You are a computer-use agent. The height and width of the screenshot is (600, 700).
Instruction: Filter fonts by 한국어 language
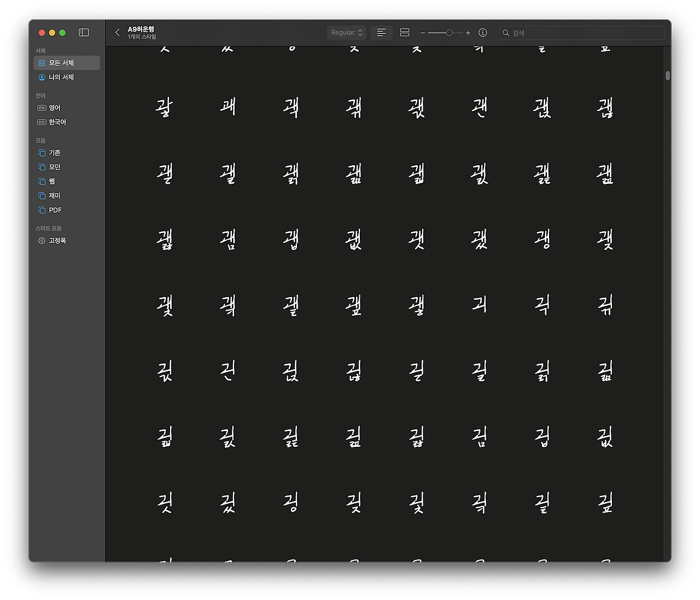tap(67, 122)
